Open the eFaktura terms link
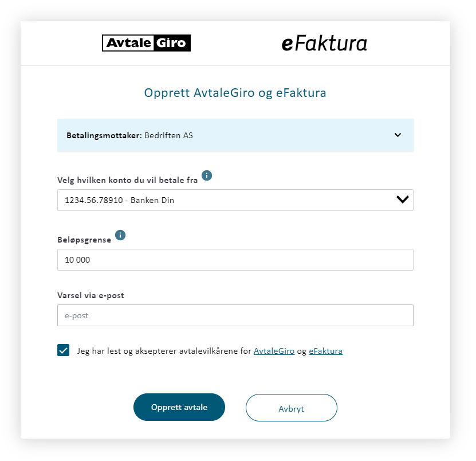This screenshot has height=461, width=476. (x=325, y=351)
